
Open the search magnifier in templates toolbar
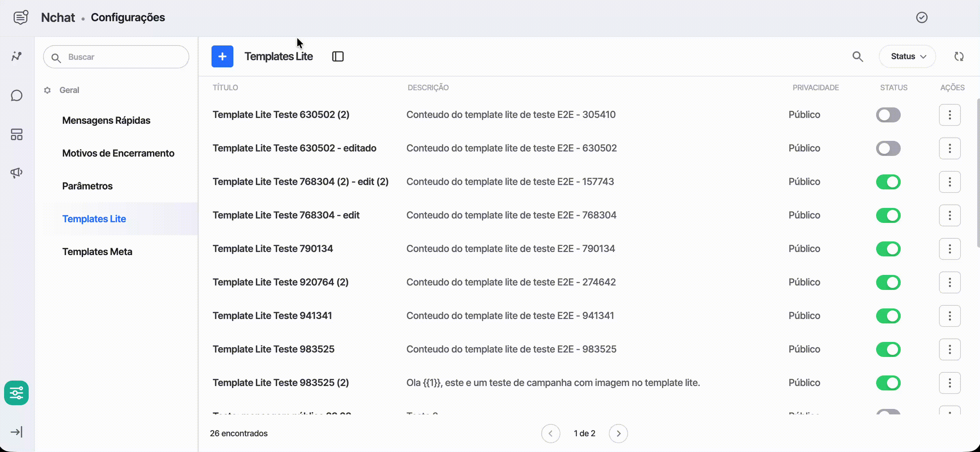coord(858,56)
